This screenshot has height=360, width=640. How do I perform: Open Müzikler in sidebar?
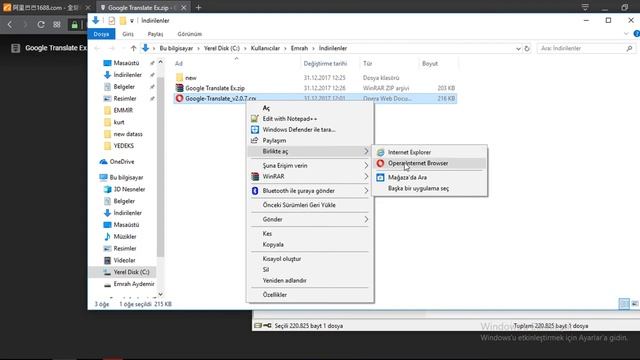click(x=124, y=237)
